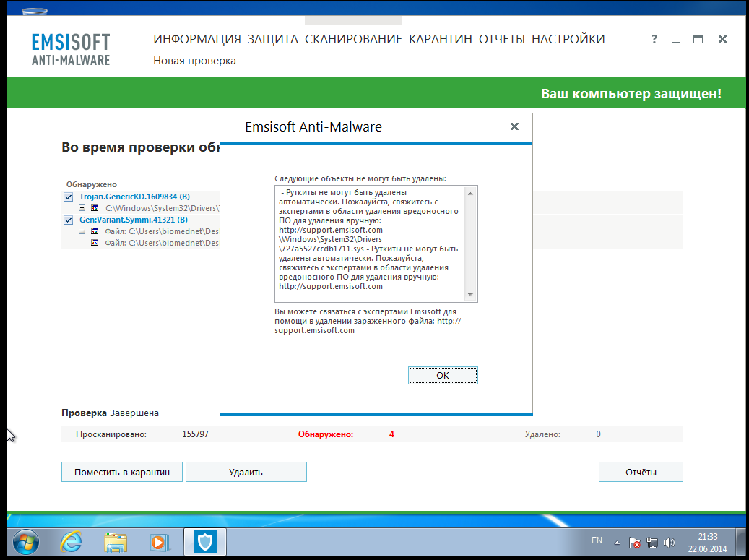Image resolution: width=749 pixels, height=560 pixels.
Task: Click the red Обнаружено: label
Action: pyautogui.click(x=326, y=434)
